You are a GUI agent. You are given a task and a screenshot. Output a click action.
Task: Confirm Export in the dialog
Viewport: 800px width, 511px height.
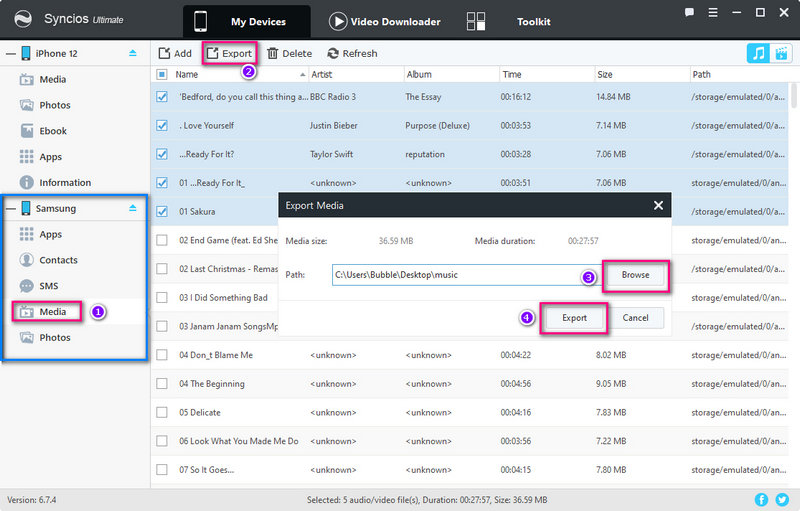[574, 318]
